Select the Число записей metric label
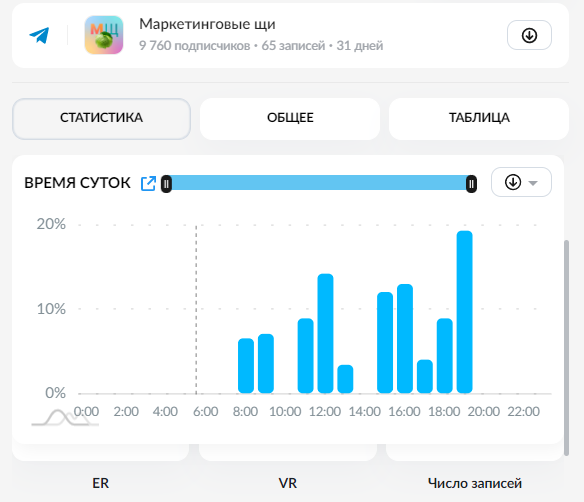 [474, 483]
